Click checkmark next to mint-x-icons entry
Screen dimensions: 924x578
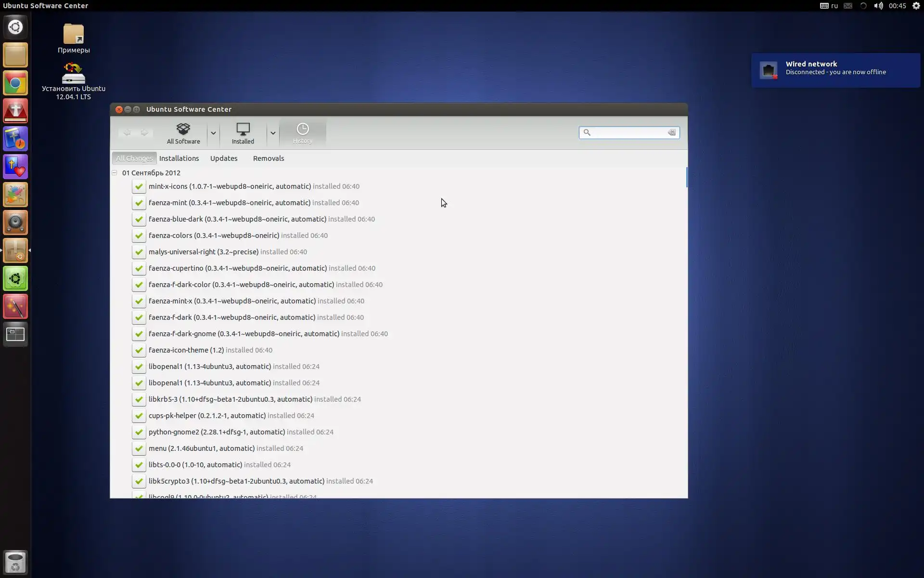point(139,186)
